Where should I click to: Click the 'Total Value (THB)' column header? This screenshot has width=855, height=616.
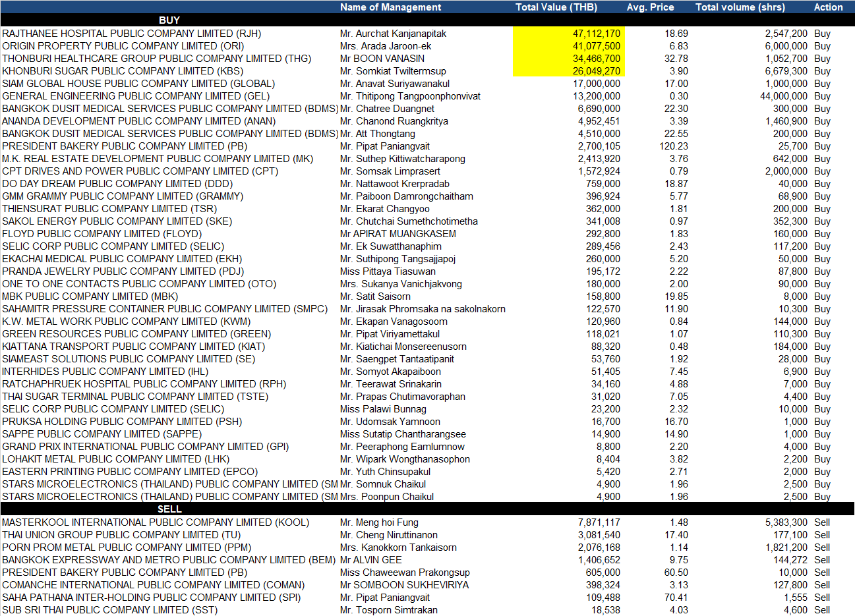coord(556,7)
